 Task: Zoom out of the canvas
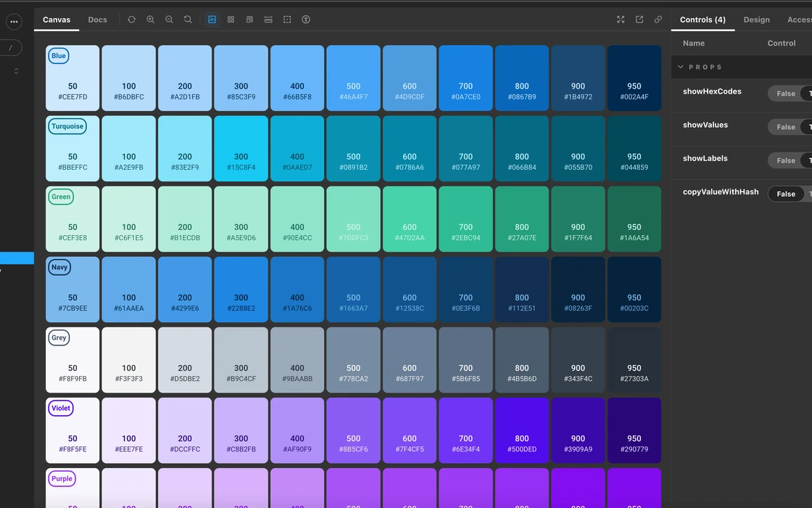click(169, 20)
